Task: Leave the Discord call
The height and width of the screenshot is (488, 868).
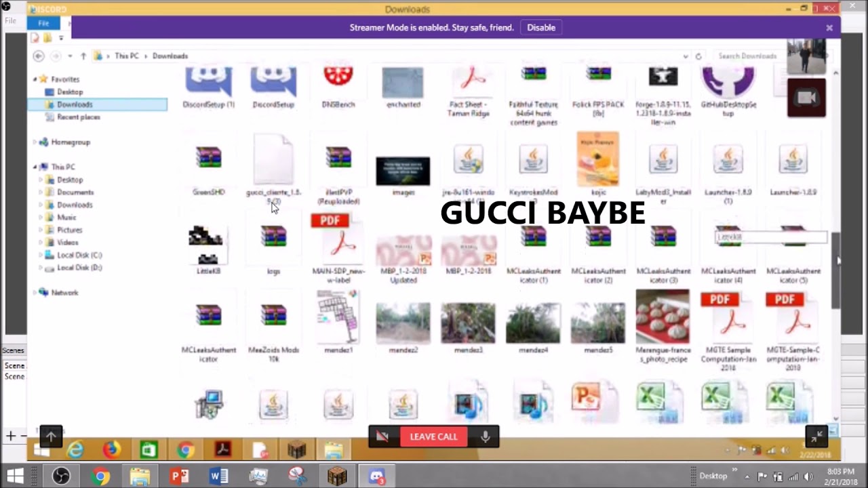Action: (433, 437)
